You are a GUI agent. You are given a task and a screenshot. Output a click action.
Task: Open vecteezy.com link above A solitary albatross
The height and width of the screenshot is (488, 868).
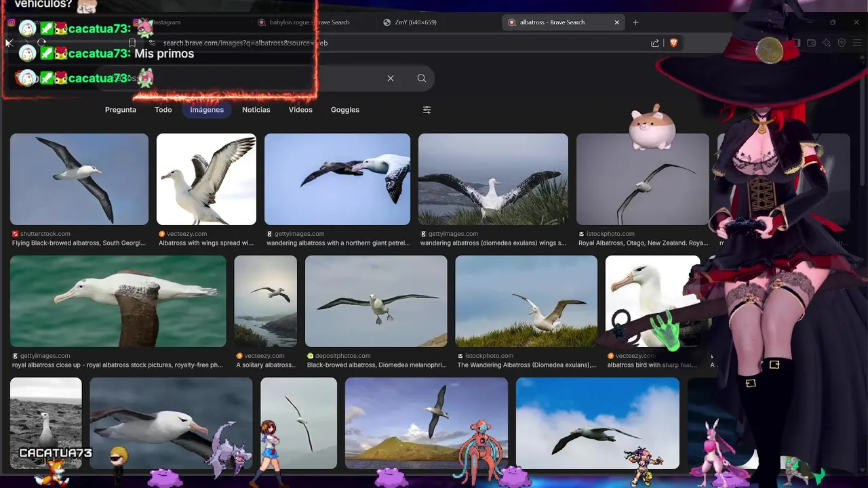pos(264,356)
